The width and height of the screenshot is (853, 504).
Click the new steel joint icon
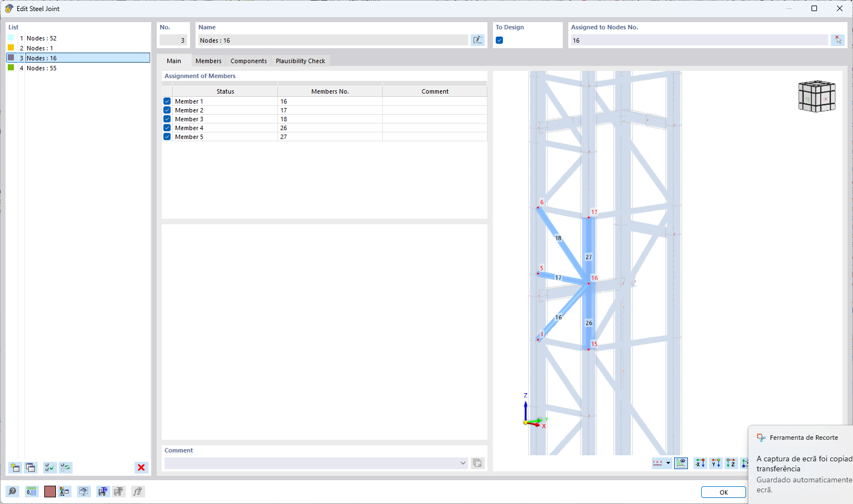15,467
